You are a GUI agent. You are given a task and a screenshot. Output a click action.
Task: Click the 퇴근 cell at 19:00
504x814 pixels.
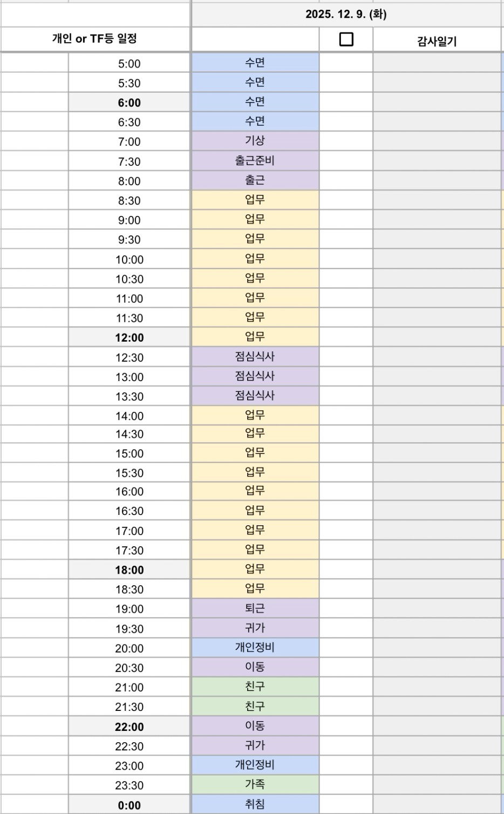click(255, 608)
